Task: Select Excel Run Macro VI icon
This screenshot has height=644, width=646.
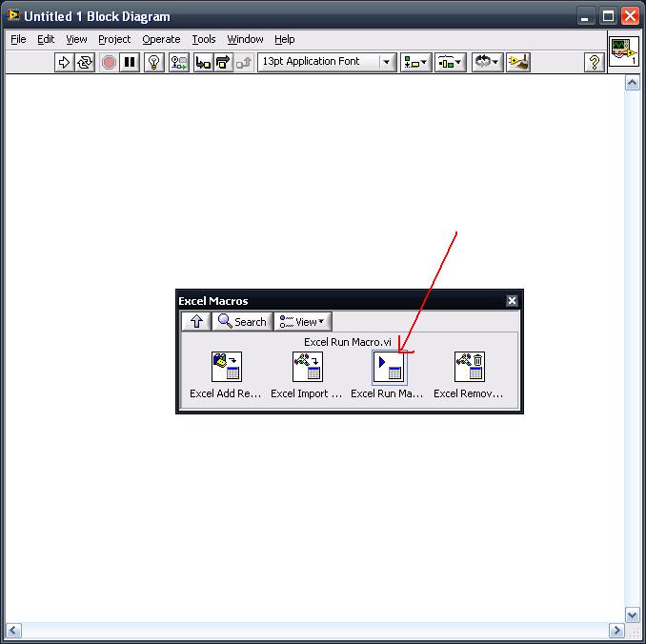Action: (x=389, y=367)
